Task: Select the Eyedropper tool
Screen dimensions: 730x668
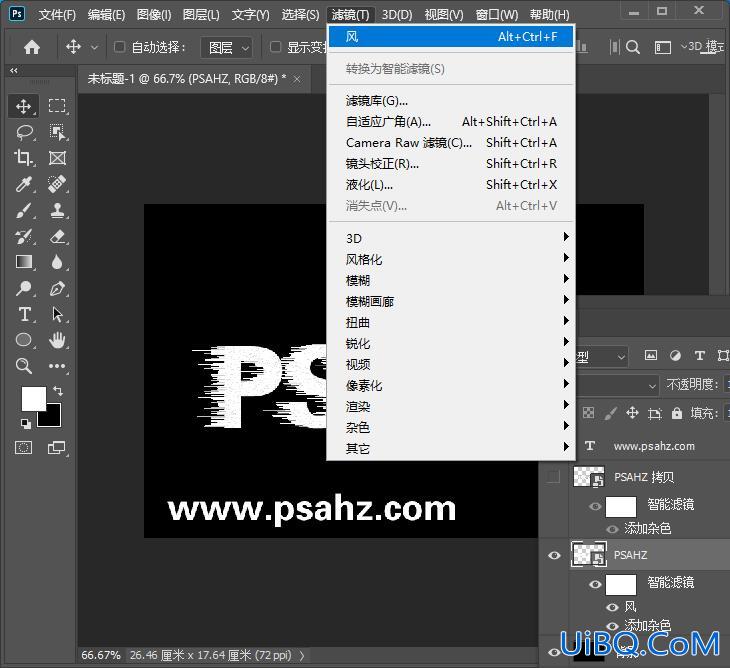Action: point(23,184)
